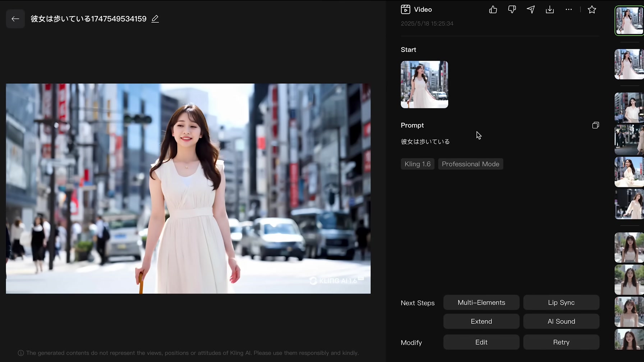Image resolution: width=644 pixels, height=362 pixels.
Task: Select the dark crowd-scene history thumbnail
Action: point(629,140)
